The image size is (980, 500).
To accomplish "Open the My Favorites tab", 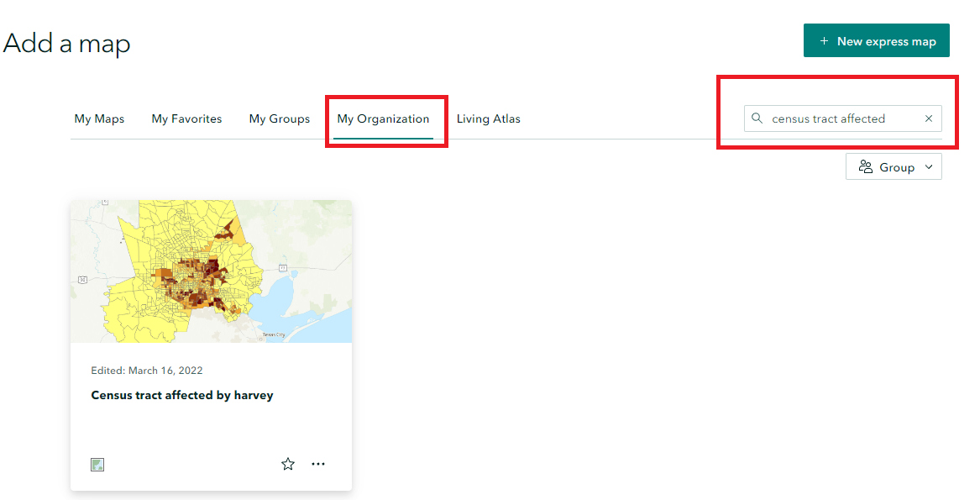I will coord(186,118).
